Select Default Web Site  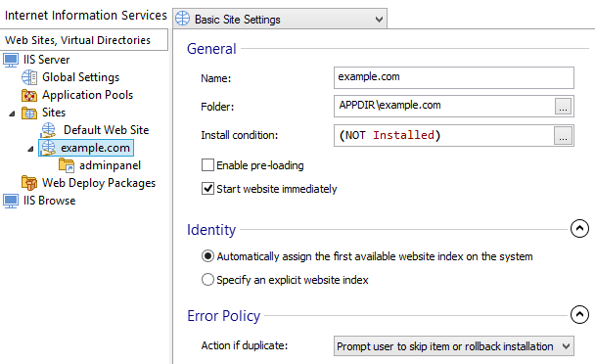(x=107, y=130)
